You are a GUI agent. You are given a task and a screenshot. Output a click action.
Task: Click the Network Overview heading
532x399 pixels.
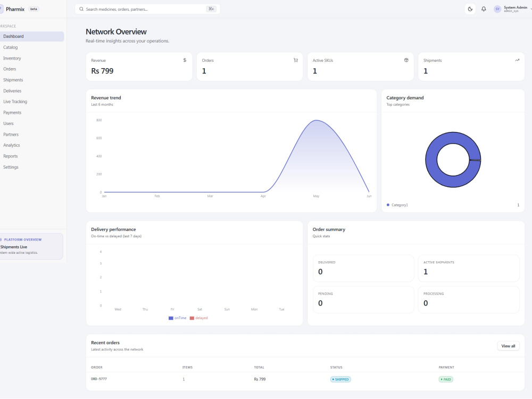tap(116, 32)
